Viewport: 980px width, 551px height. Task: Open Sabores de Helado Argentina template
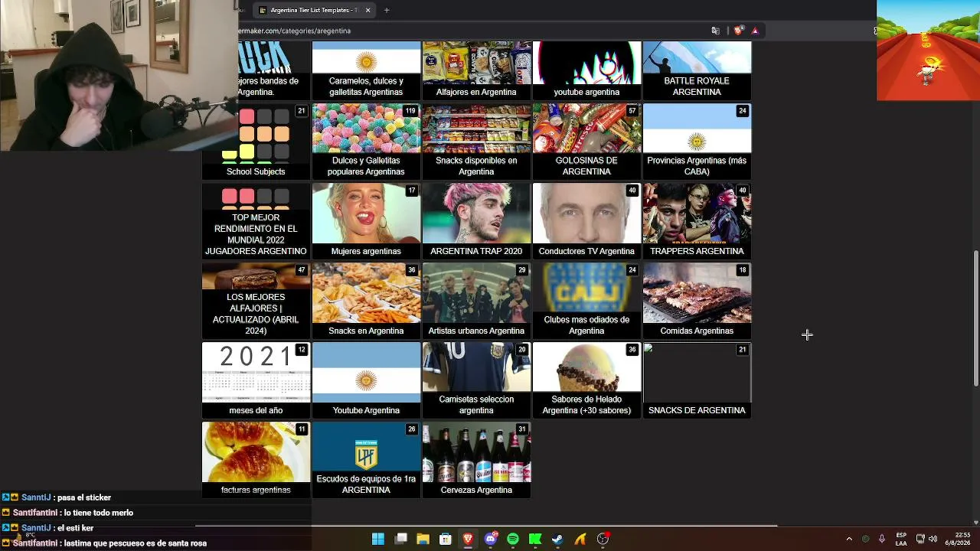tap(586, 380)
